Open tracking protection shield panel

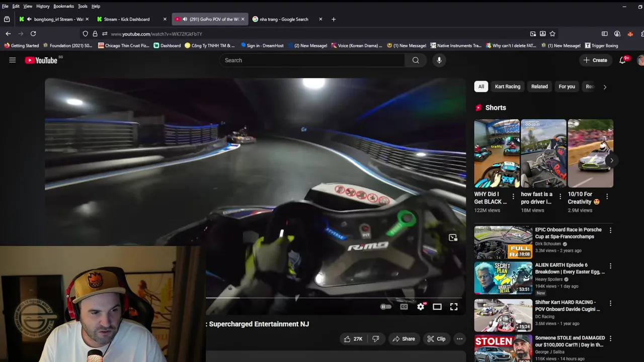point(86,34)
